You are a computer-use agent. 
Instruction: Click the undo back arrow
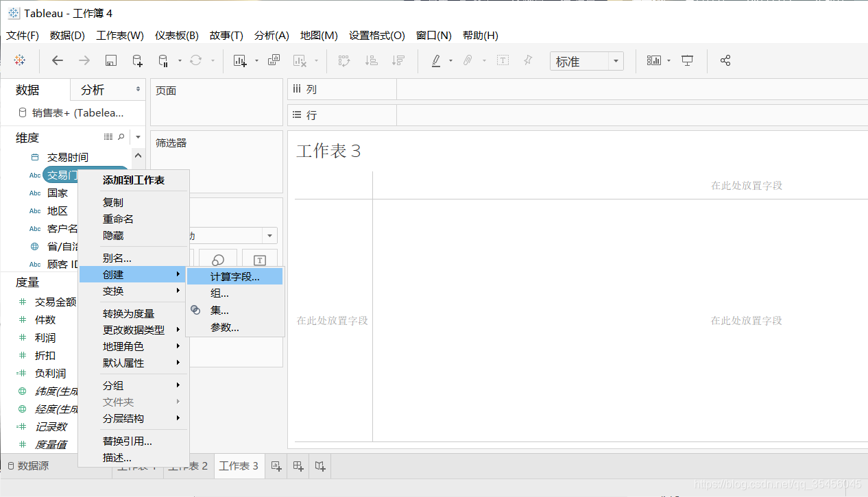coord(58,60)
